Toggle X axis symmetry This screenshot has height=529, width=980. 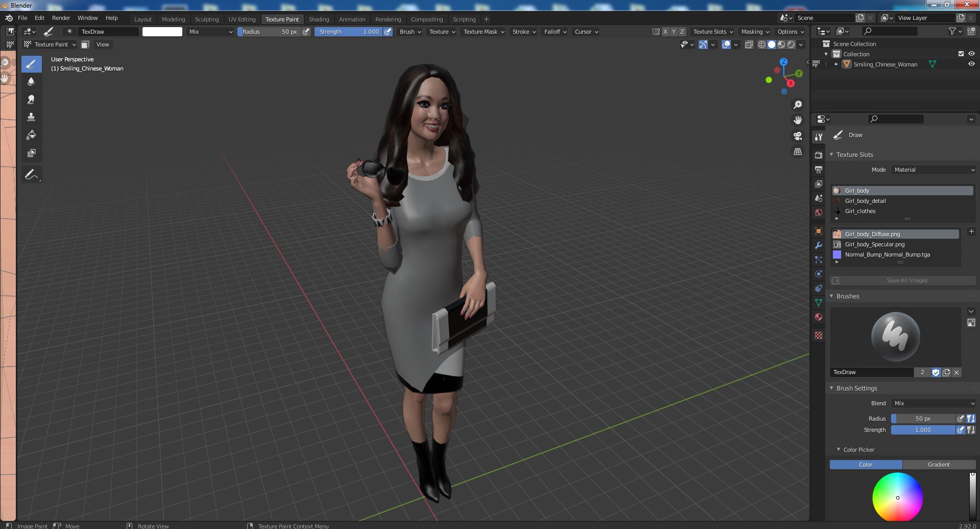[x=665, y=32]
